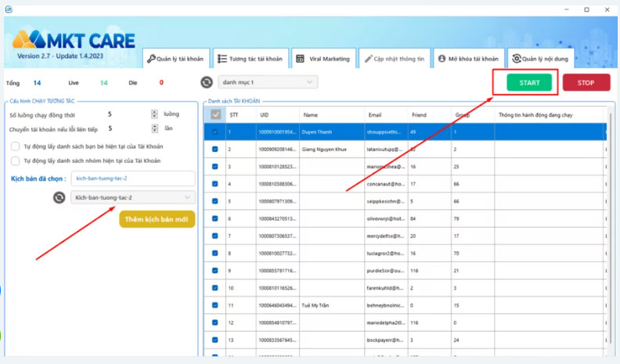Select the Giang Nguyen Khue name cell
This screenshot has height=364, width=620.
[332, 150]
